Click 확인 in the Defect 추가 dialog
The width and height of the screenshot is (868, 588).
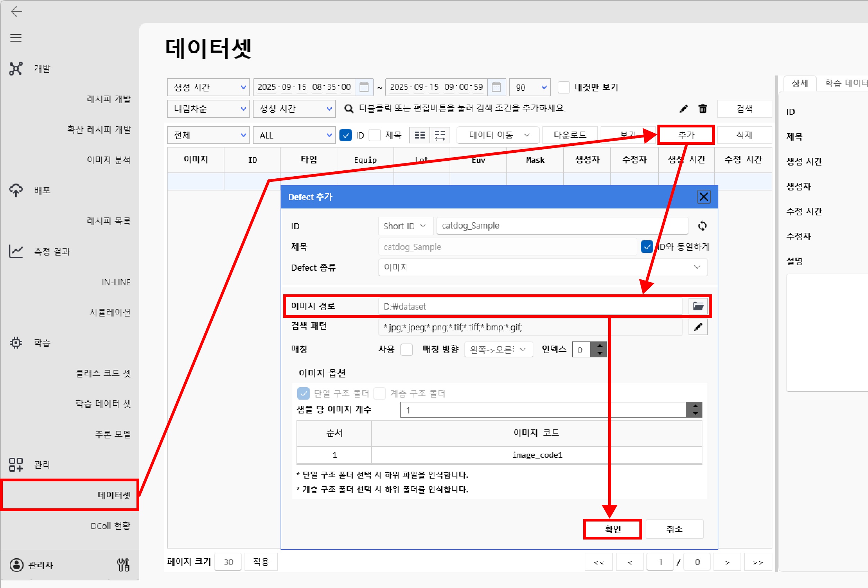click(612, 529)
